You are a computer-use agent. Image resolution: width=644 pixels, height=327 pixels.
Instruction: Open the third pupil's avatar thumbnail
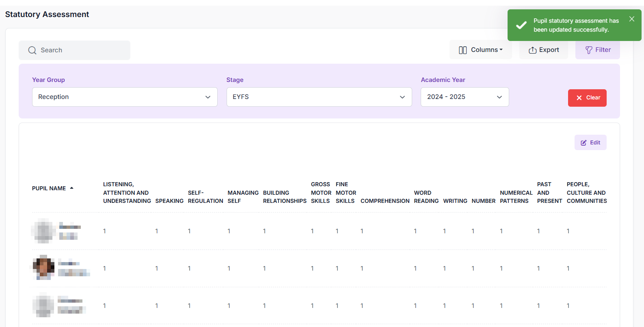pos(43,305)
